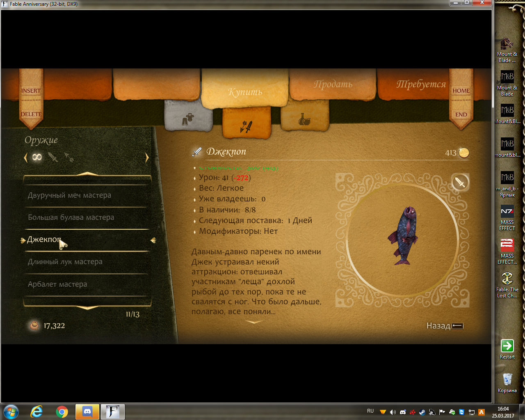The width and height of the screenshot is (525, 420).
Task: Select Двуручный меч мастера in the list
Action: 87,195
